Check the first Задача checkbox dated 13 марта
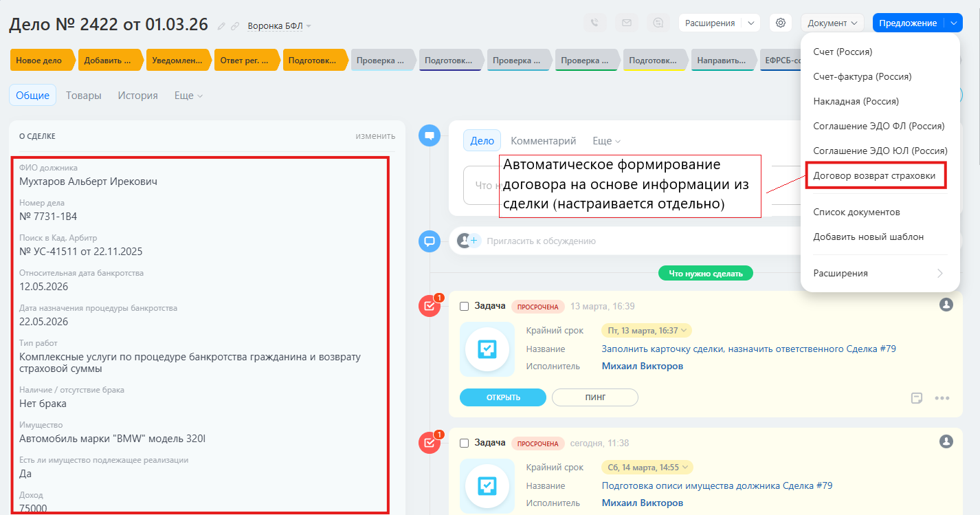Image resolution: width=980 pixels, height=515 pixels. [x=464, y=306]
